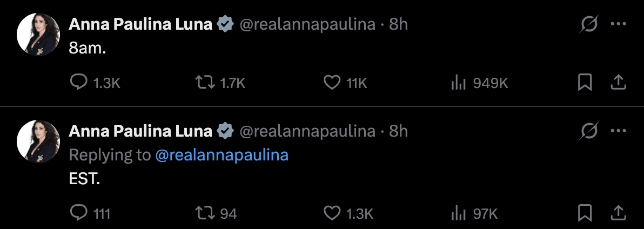Share the "8am." post

click(x=618, y=83)
